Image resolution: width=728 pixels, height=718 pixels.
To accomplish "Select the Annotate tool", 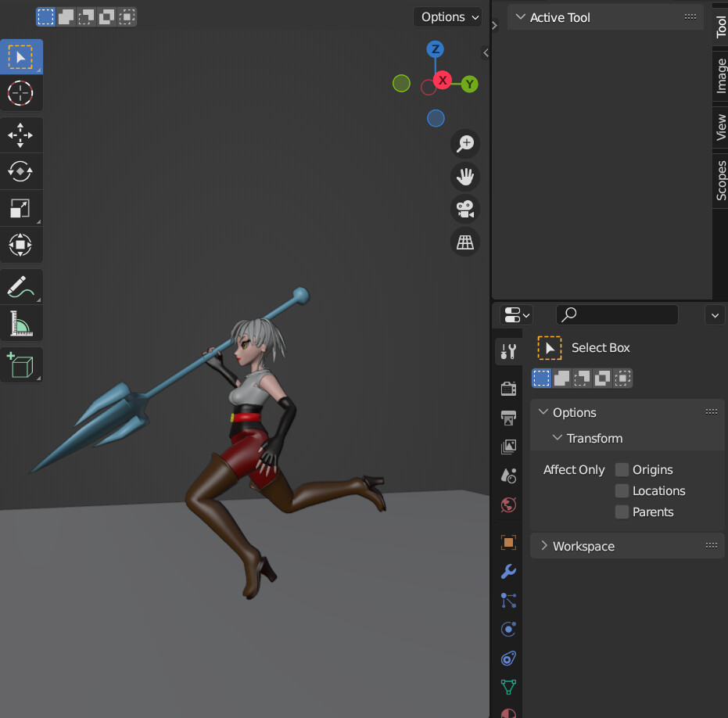I will 21,286.
